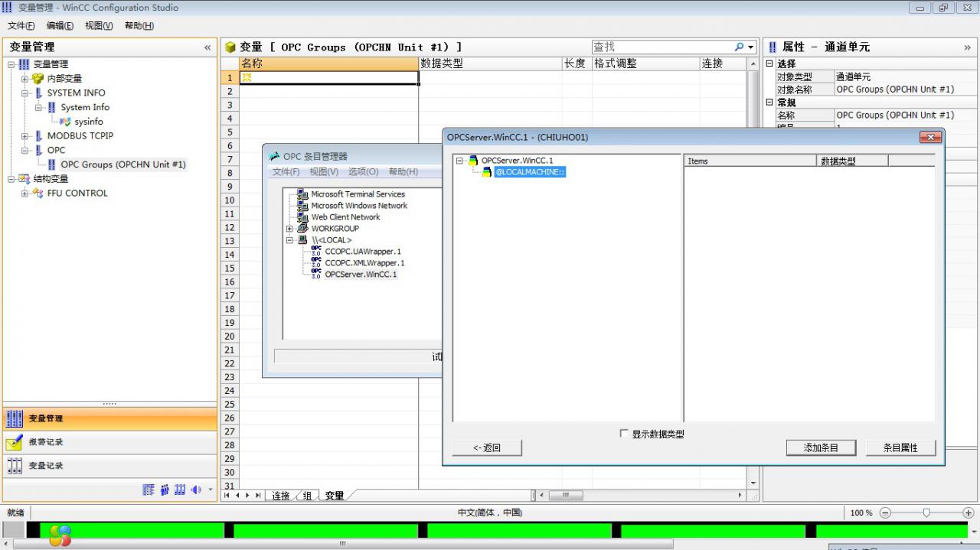
Task: Select OPC Groups (OPCHN Unit #1) tree item
Action: pos(123,164)
